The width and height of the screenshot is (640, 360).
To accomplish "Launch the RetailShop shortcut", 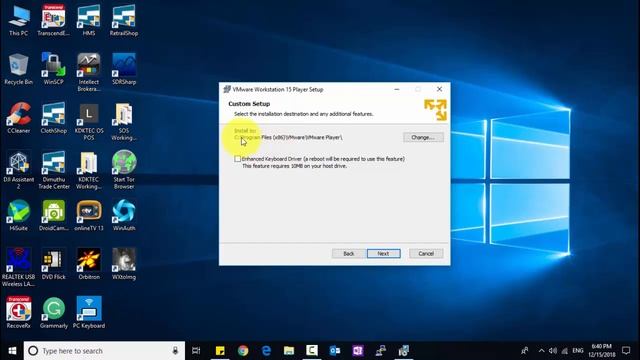I will point(124,20).
